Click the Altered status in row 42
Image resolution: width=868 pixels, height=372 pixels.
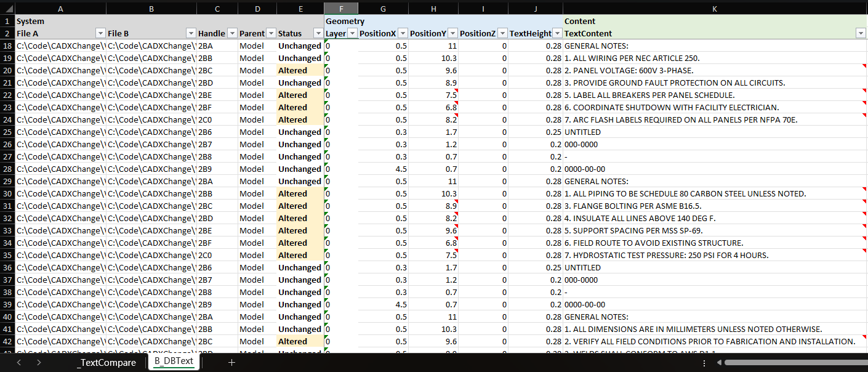[300, 341]
